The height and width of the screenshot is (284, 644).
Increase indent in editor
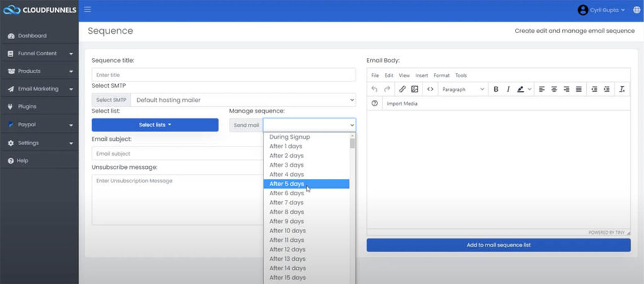[x=607, y=89]
